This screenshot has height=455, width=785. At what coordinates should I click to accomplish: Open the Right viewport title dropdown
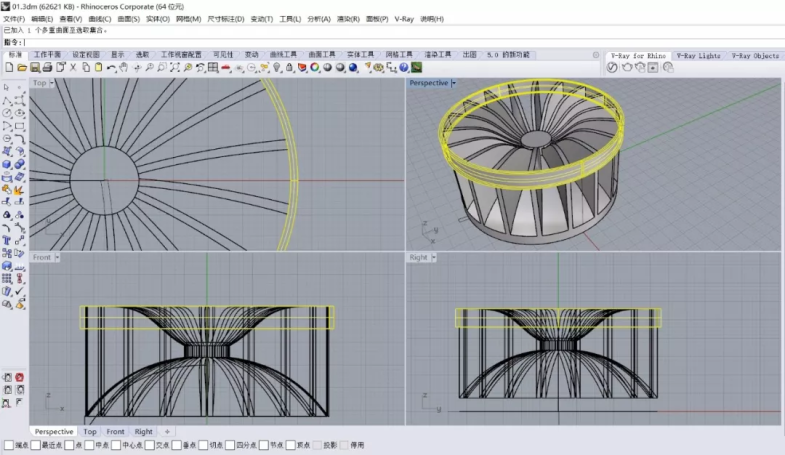coord(436,257)
